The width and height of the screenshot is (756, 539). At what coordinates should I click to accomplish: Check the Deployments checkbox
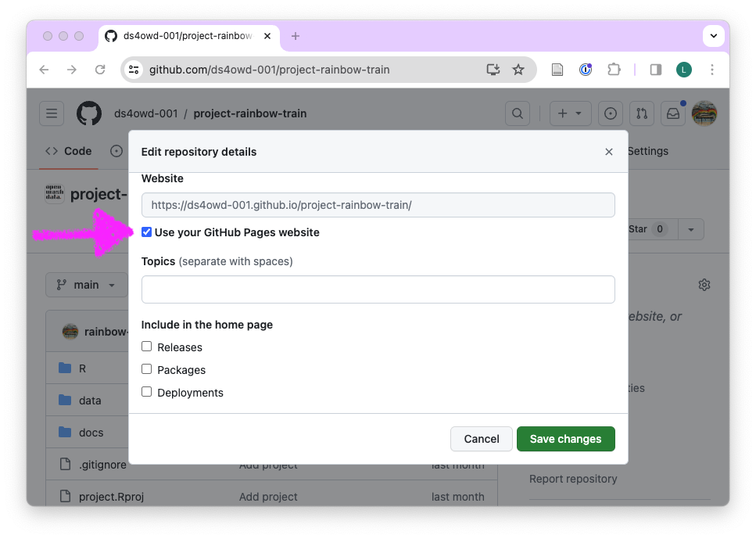(147, 392)
